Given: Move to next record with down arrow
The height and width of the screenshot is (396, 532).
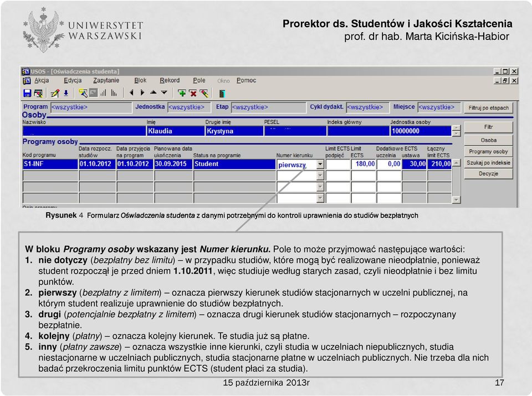Looking at the screenshot, I should (164, 92).
